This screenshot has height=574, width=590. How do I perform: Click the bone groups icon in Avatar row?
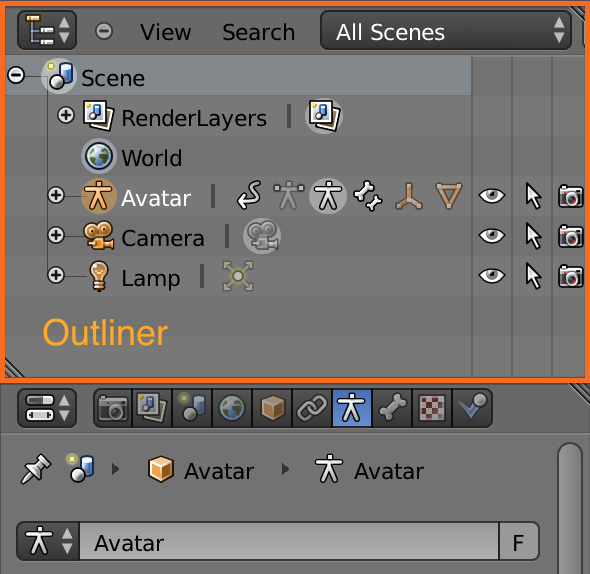pyautogui.click(x=368, y=196)
